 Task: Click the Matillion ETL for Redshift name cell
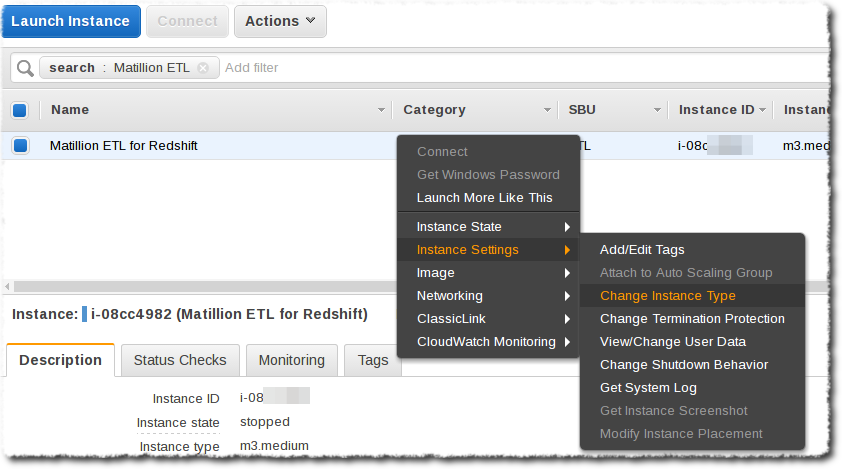(124, 146)
